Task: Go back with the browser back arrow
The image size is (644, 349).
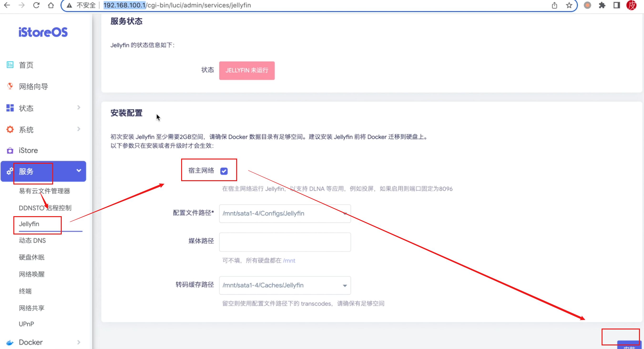Action: tap(7, 5)
